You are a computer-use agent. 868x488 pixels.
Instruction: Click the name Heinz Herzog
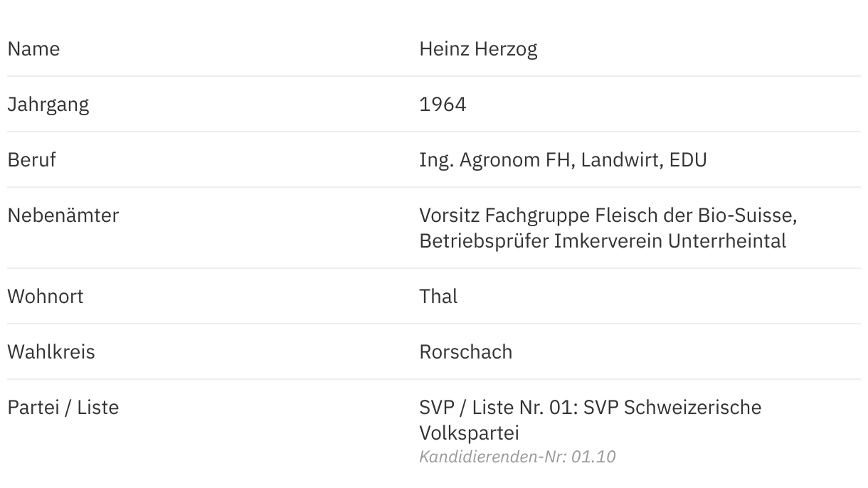[478, 49]
